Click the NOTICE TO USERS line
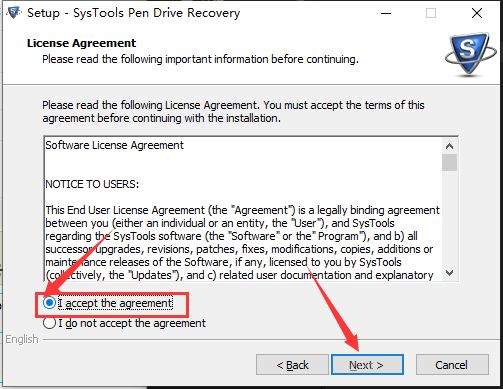The width and height of the screenshot is (503, 389). point(92,184)
